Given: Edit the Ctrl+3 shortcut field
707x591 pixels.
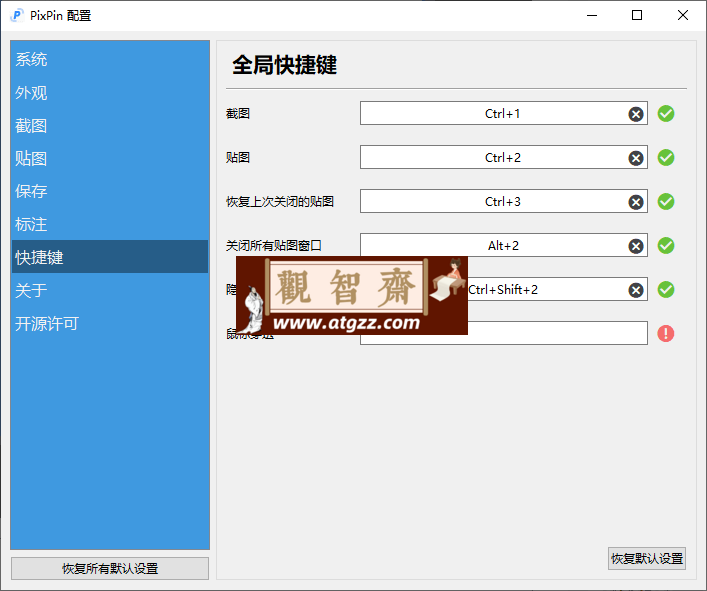Looking at the screenshot, I should (x=504, y=201).
